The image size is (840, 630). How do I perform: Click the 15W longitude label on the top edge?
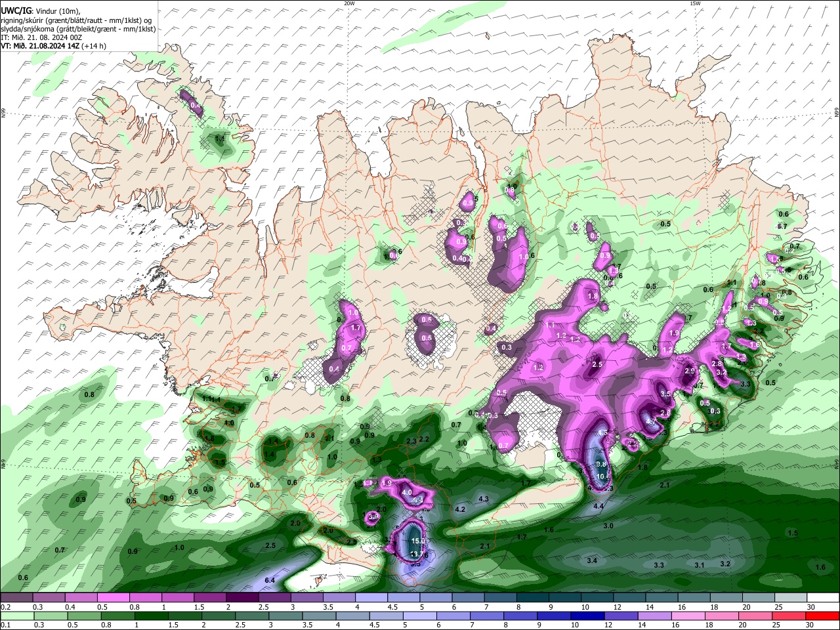pos(695,3)
